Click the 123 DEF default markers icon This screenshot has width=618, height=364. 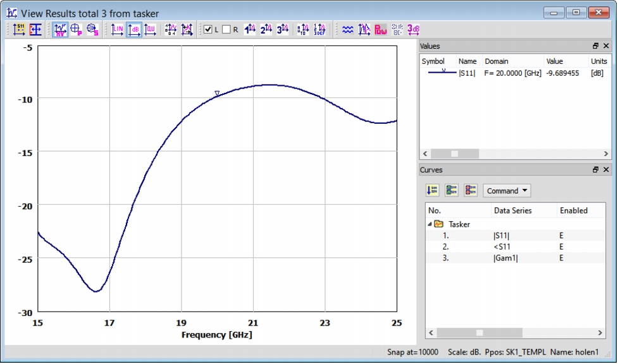pos(319,30)
